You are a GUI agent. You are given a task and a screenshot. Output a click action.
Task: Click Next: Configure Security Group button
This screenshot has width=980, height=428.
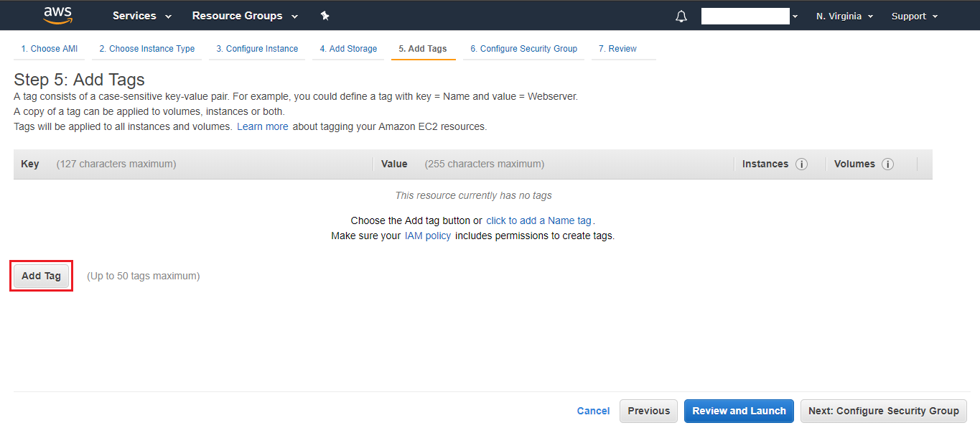pyautogui.click(x=883, y=411)
